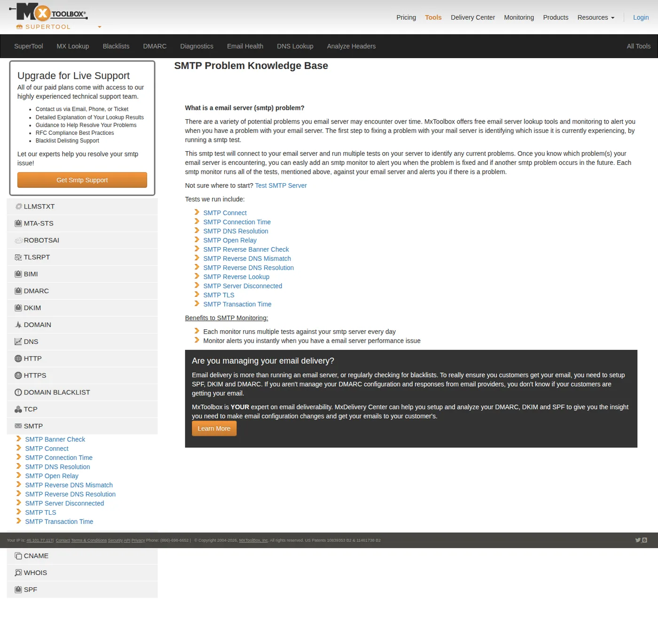Open the DNS Lookup nav tab
Viewport: 658px width, 644px height.
tap(295, 46)
